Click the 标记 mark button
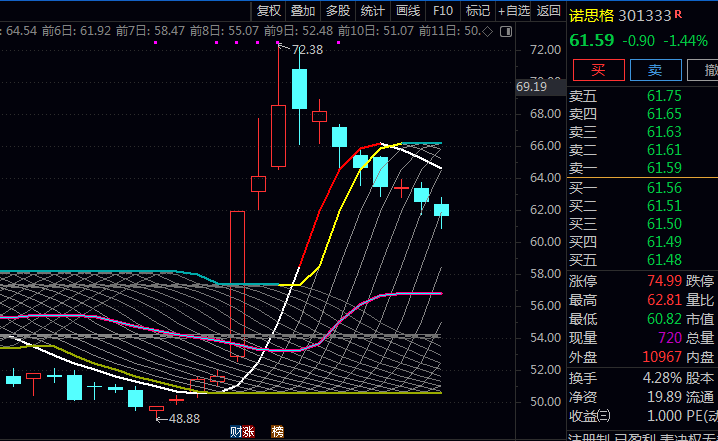This screenshot has width=718, height=441. [x=478, y=11]
